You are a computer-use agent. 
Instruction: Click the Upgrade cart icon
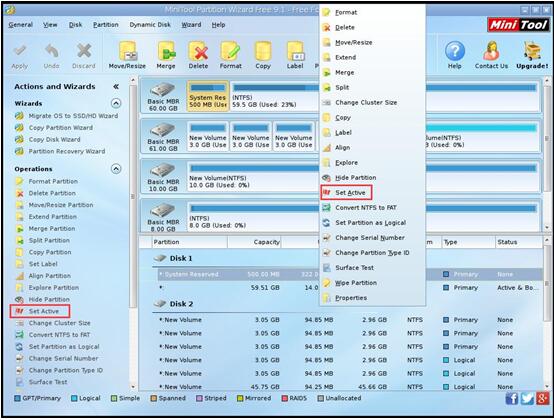tap(532, 55)
